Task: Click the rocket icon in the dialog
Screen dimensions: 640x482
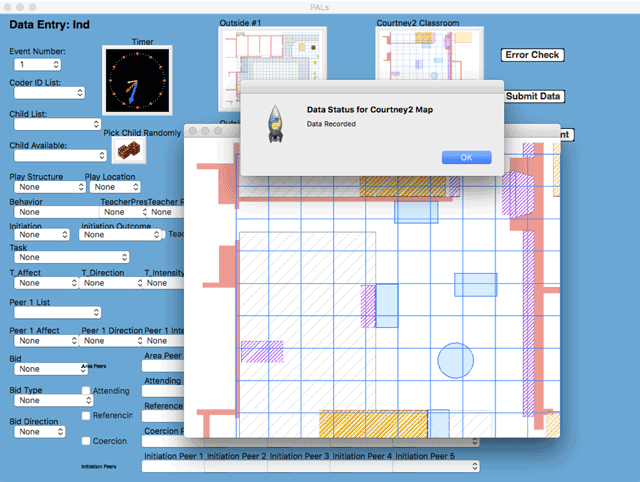Action: pos(273,123)
